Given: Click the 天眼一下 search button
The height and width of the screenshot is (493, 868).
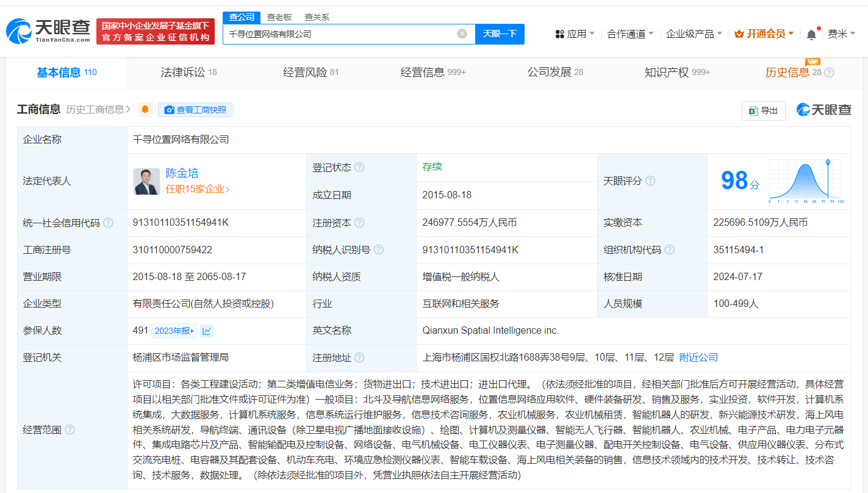Looking at the screenshot, I should (500, 34).
